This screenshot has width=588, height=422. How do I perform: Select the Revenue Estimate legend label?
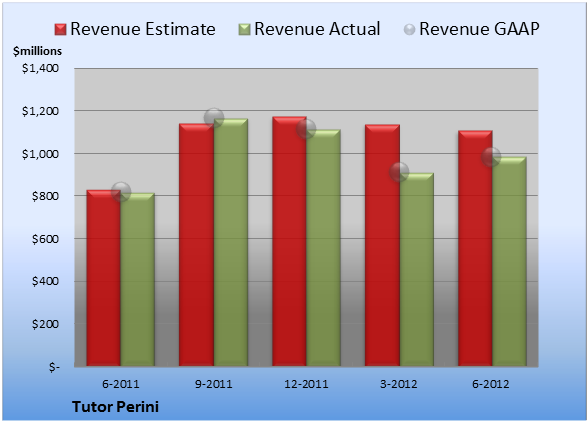tap(143, 29)
